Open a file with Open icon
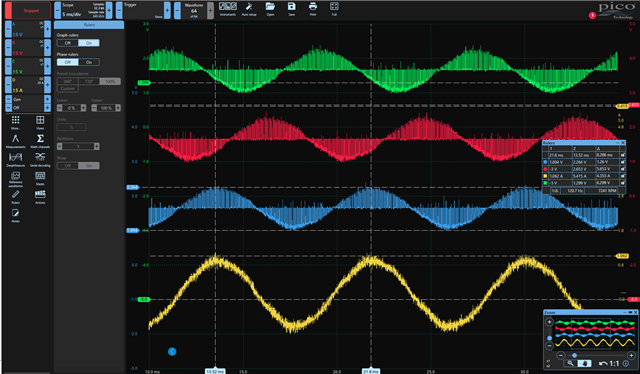This screenshot has height=374, width=640. (270, 9)
